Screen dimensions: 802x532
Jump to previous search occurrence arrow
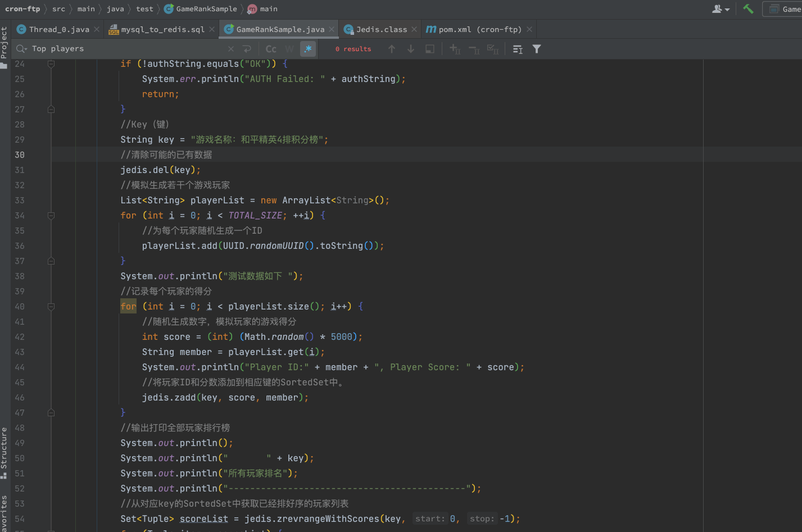[392, 49]
